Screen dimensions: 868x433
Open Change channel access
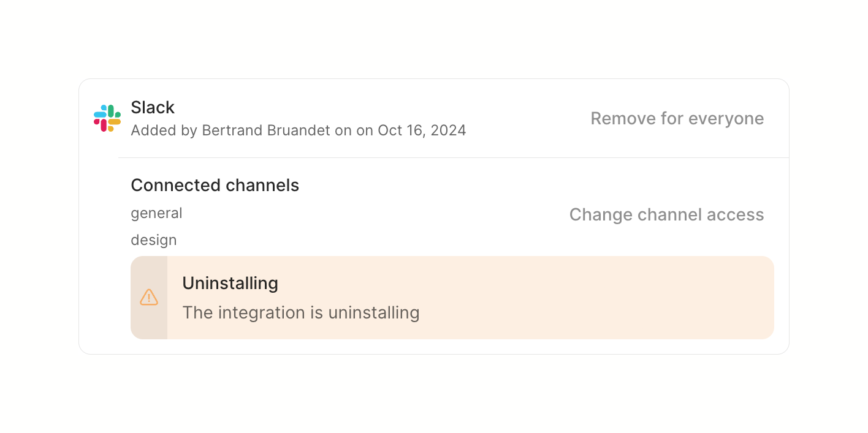[666, 215]
